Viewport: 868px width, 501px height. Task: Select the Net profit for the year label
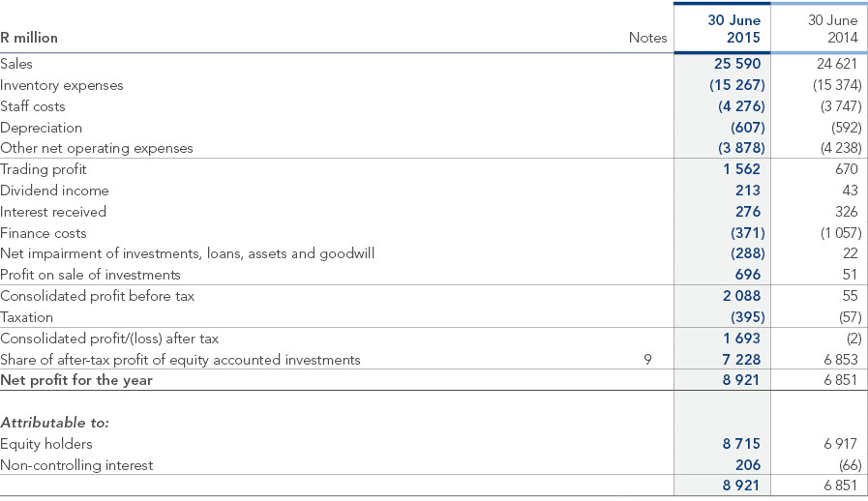(76, 380)
